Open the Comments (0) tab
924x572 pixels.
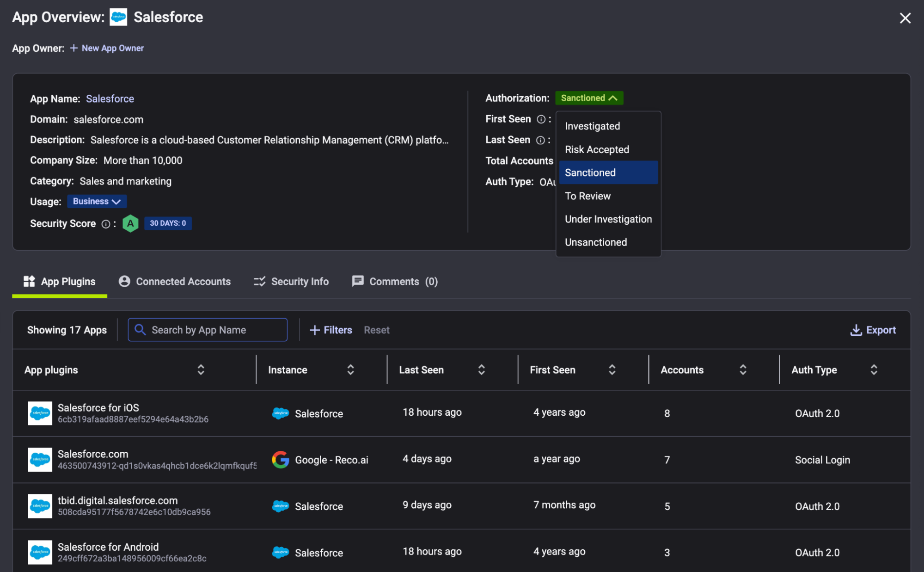coord(395,282)
